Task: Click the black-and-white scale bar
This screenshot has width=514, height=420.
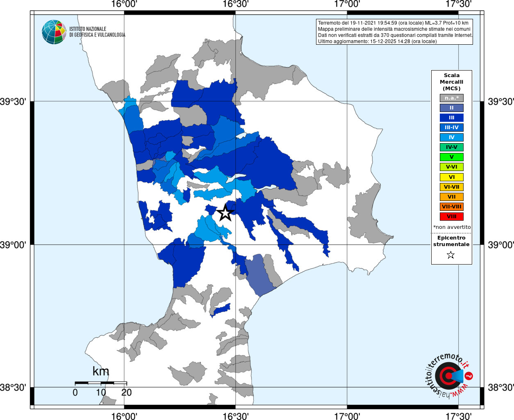Action: 101,383
